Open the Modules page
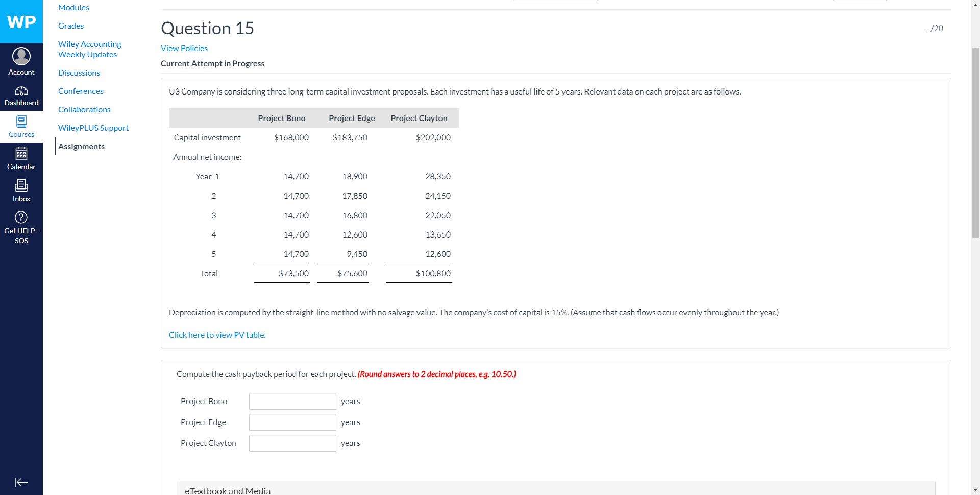 pyautogui.click(x=73, y=7)
